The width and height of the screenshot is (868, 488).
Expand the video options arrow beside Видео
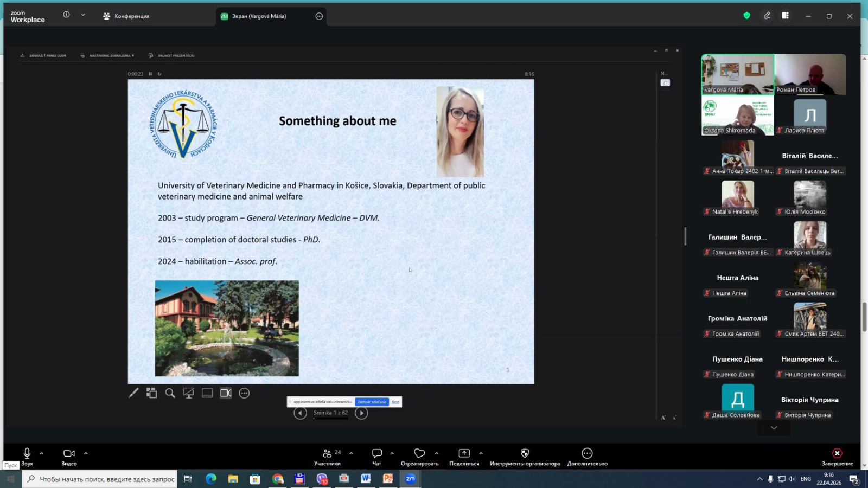86,453
